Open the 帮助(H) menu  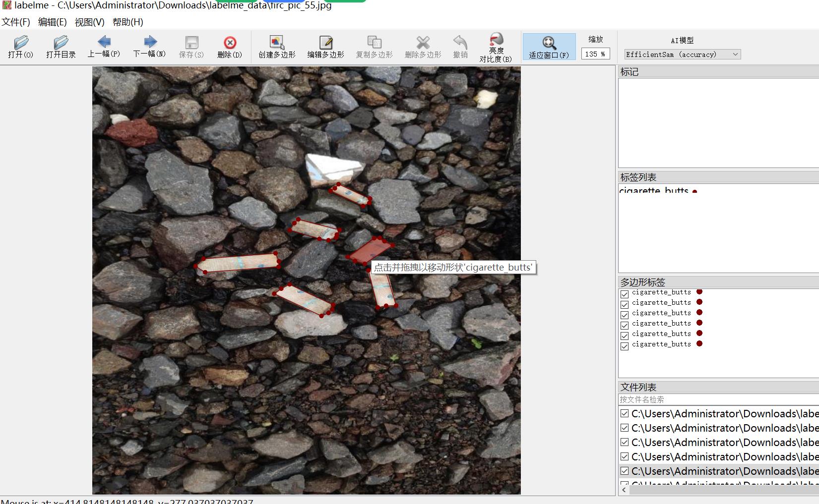[x=127, y=22]
